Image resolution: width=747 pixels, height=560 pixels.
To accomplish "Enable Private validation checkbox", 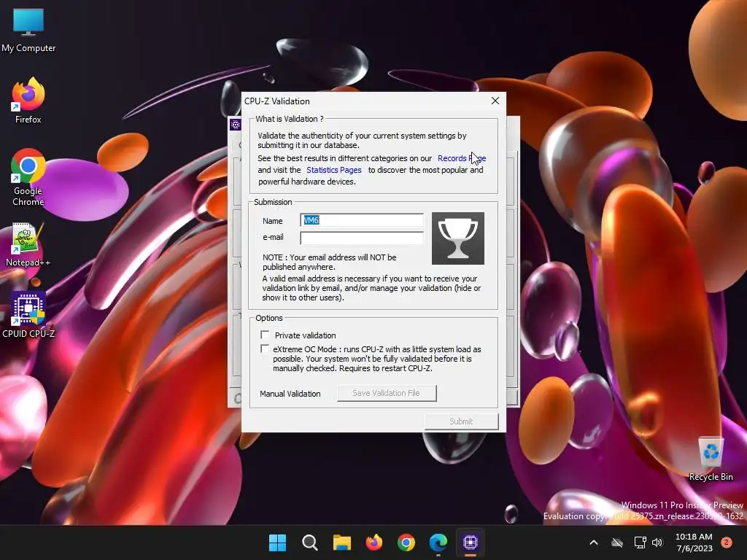I will tap(265, 335).
